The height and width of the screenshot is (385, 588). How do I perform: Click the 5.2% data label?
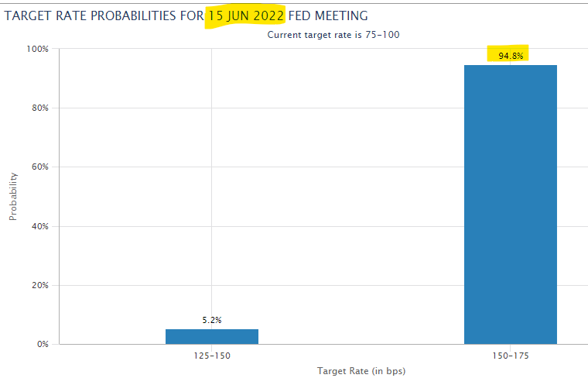[x=211, y=320]
